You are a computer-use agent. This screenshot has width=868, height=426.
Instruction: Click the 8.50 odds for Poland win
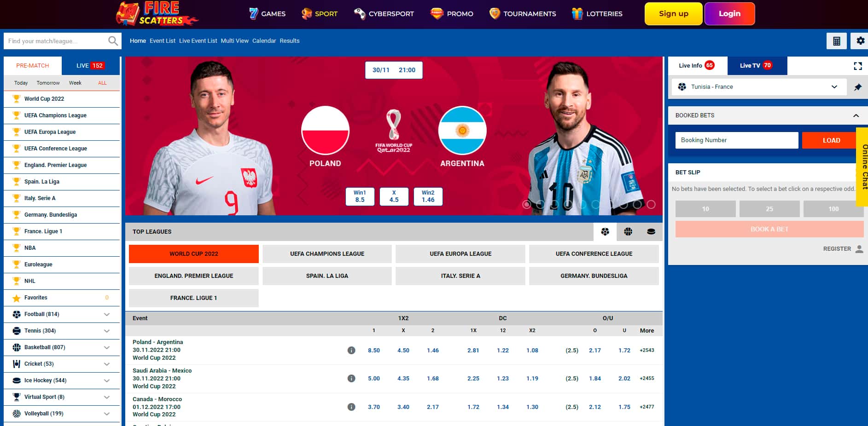coord(373,351)
